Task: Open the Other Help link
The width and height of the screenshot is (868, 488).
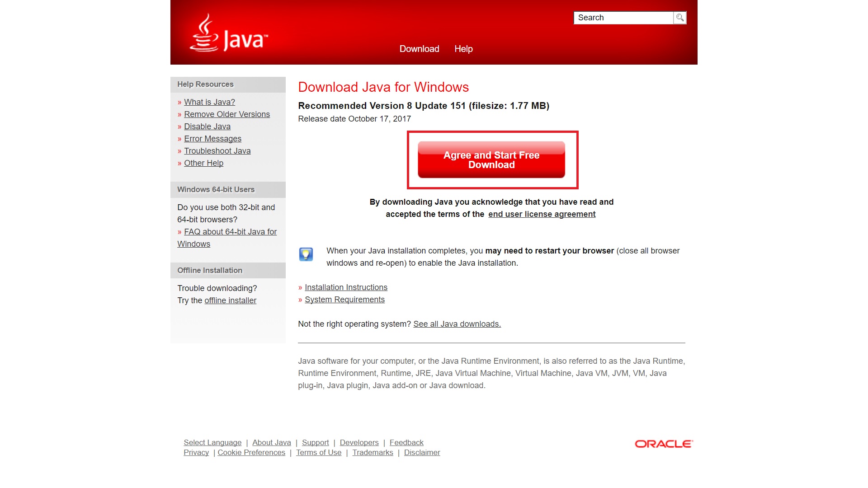Action: (203, 163)
